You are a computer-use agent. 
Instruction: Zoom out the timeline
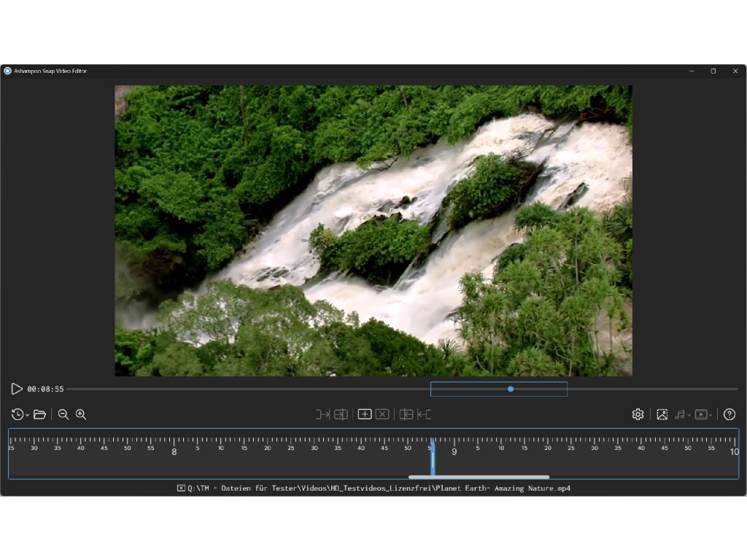tap(63, 414)
